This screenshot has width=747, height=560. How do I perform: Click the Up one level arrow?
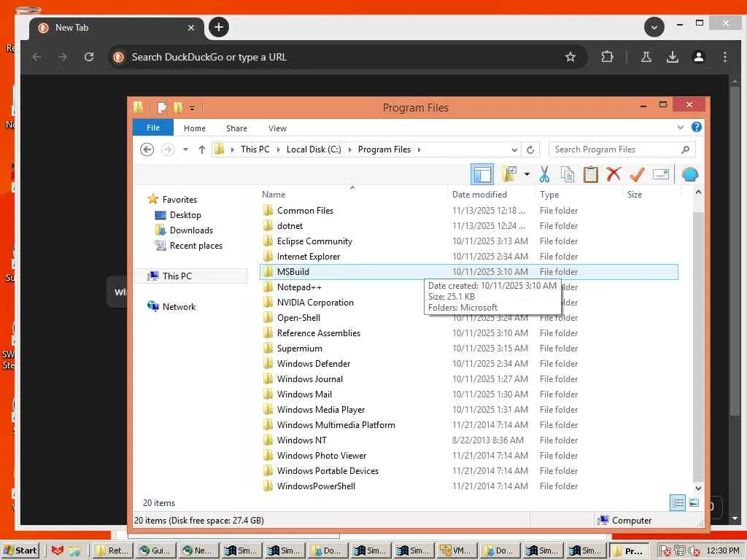202,149
